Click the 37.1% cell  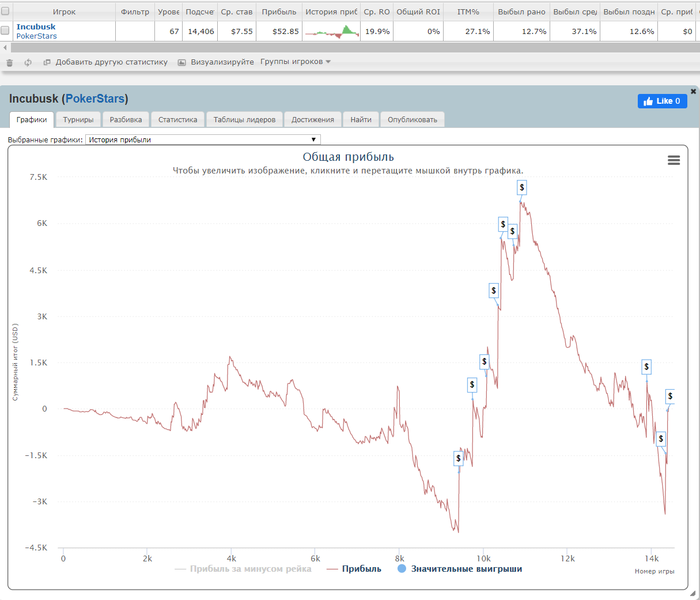[576, 32]
